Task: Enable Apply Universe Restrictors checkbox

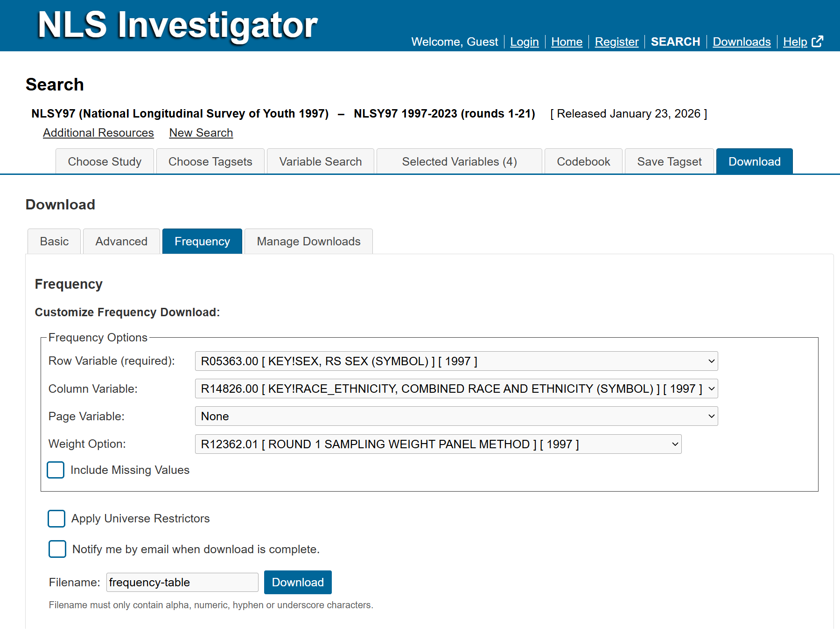Action: click(56, 518)
